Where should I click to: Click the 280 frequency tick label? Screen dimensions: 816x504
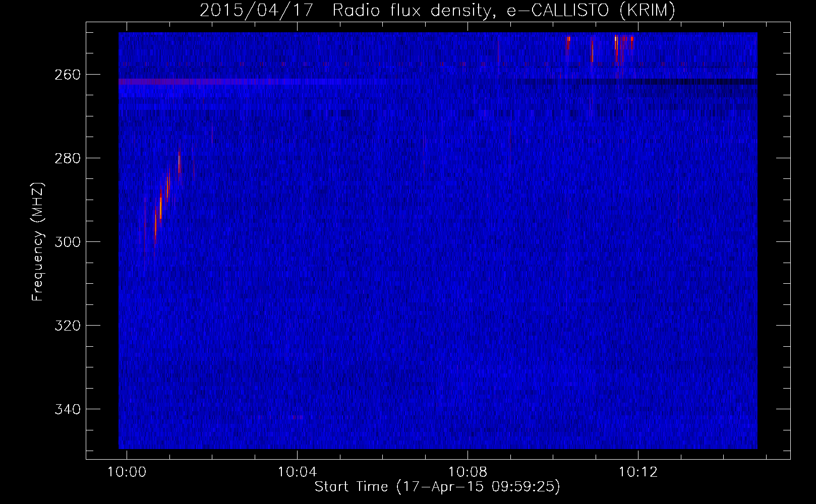[68, 158]
